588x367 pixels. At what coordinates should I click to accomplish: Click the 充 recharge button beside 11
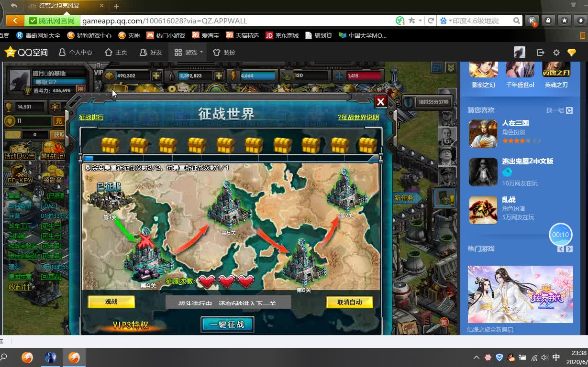tap(59, 121)
